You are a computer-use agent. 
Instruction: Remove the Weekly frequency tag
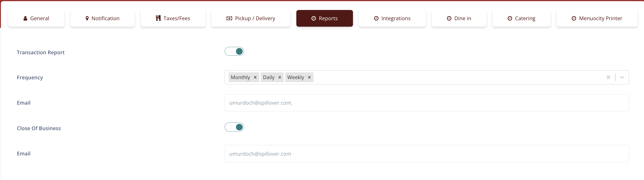(309, 77)
